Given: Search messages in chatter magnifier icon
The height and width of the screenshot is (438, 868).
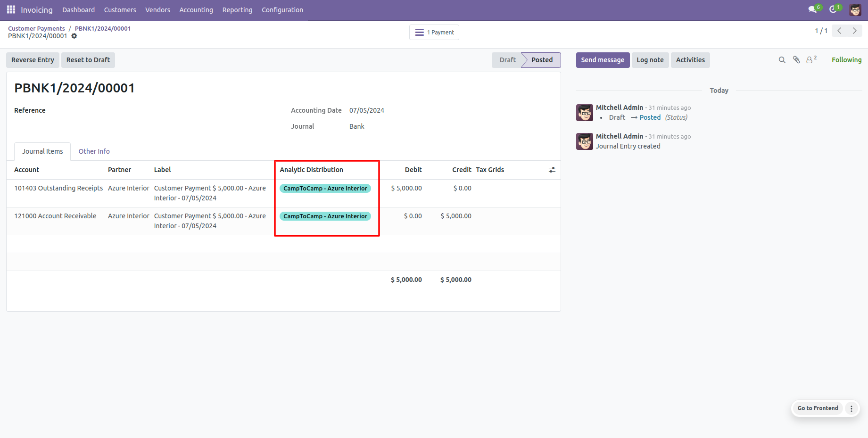Looking at the screenshot, I should [x=782, y=60].
